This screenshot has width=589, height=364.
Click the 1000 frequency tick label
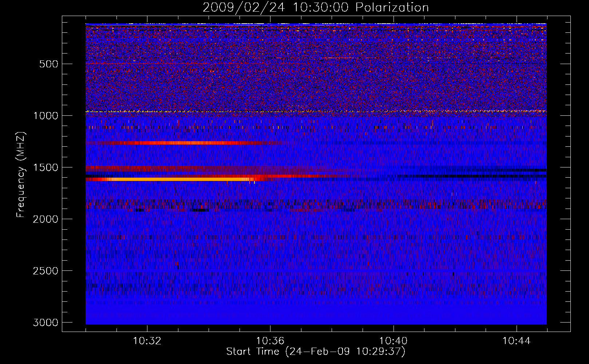pos(46,116)
